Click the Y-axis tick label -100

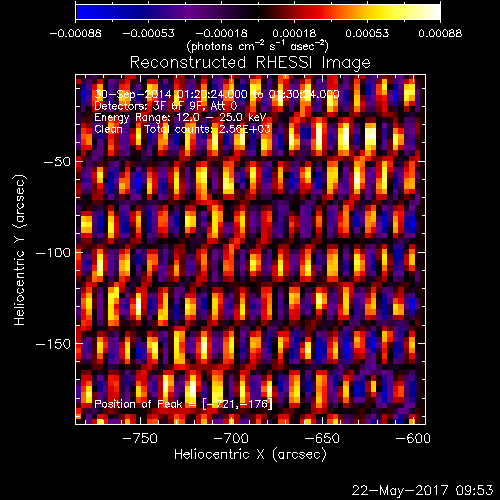[53, 253]
